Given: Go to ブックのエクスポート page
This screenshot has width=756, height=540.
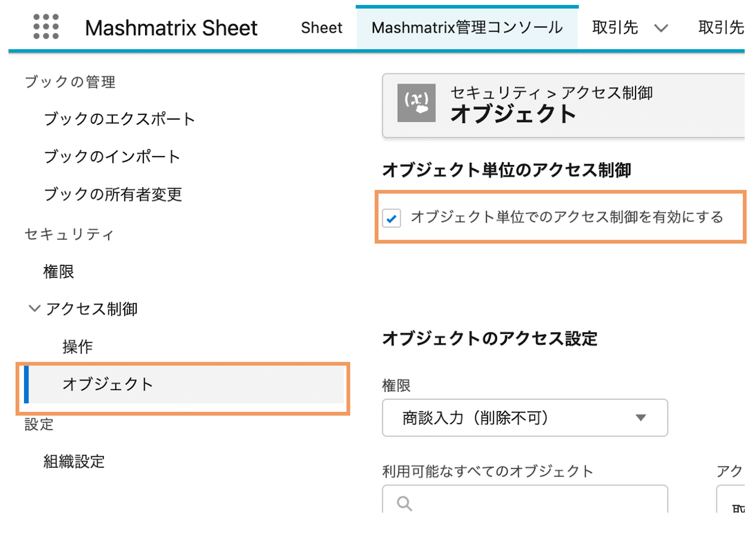Looking at the screenshot, I should pyautogui.click(x=119, y=119).
